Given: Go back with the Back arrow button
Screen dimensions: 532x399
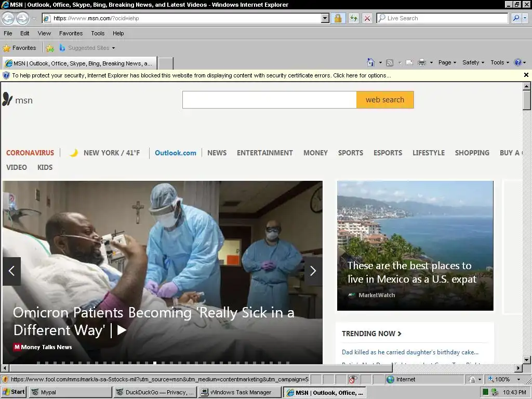Looking at the screenshot, I should click(8, 18).
